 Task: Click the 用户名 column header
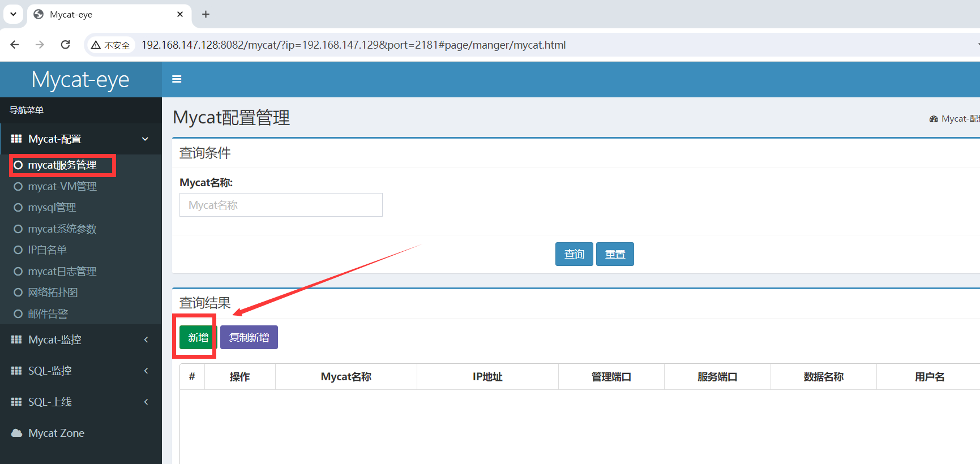(x=930, y=377)
